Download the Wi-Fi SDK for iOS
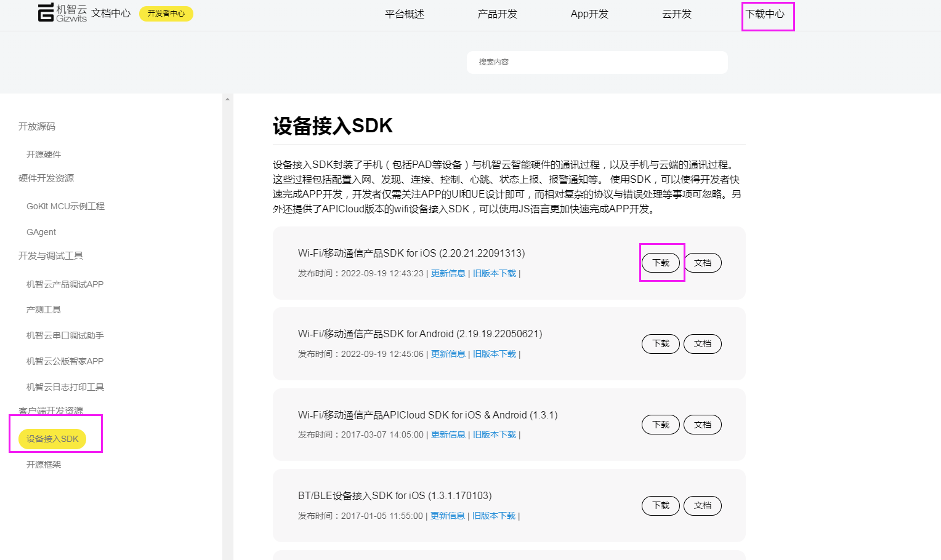 (660, 262)
